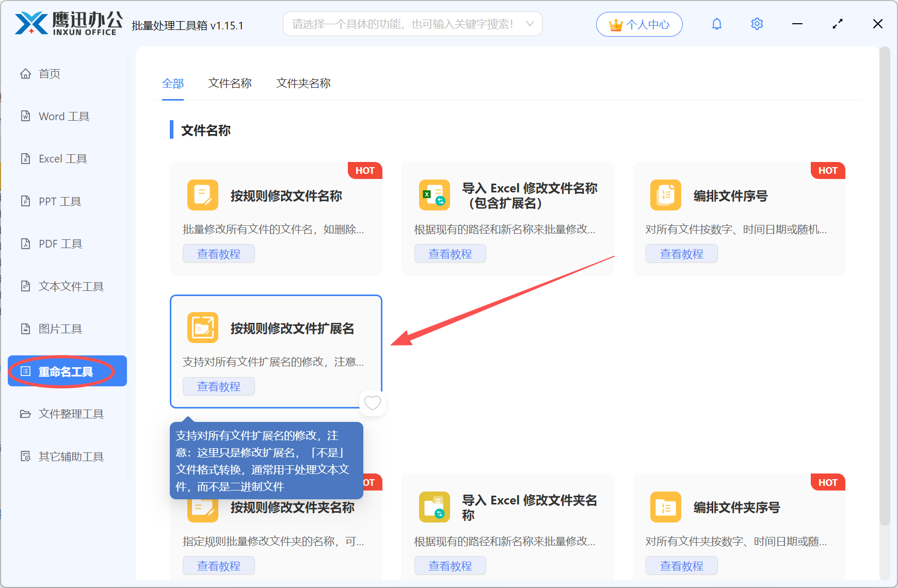Click HOT badge on 编排文件序号 card
Viewport: 898px width, 588px height.
click(x=828, y=170)
